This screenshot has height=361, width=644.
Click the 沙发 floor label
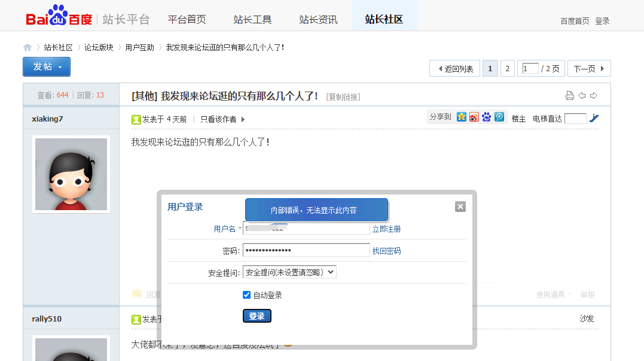[587, 318]
